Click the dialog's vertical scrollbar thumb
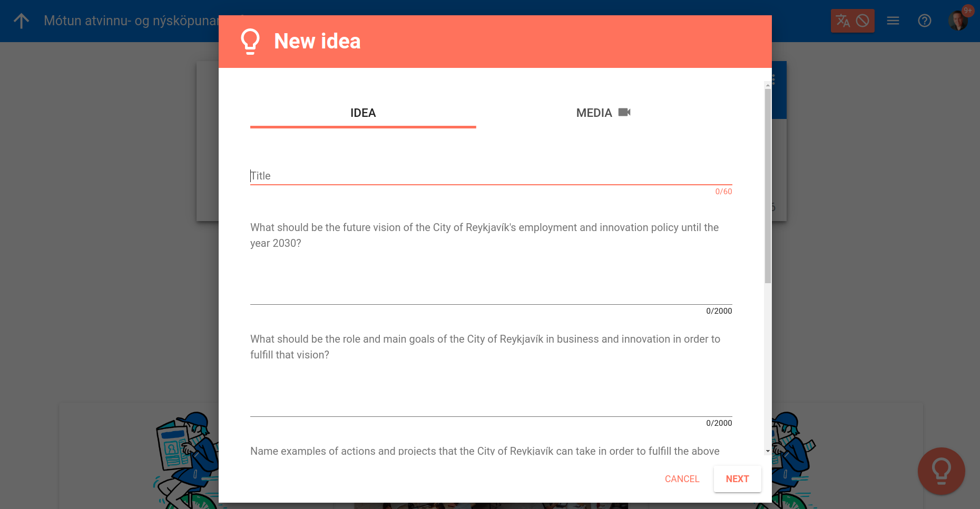 click(x=768, y=184)
